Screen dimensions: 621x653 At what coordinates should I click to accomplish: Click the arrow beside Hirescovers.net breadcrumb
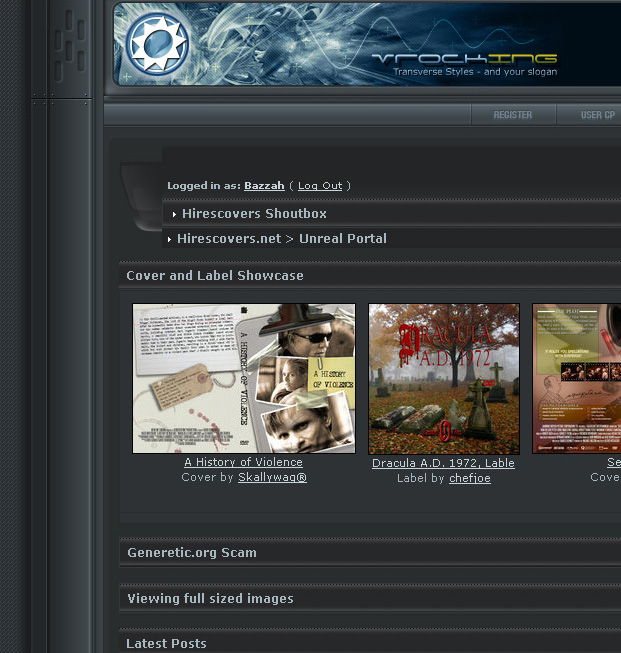tap(170, 239)
